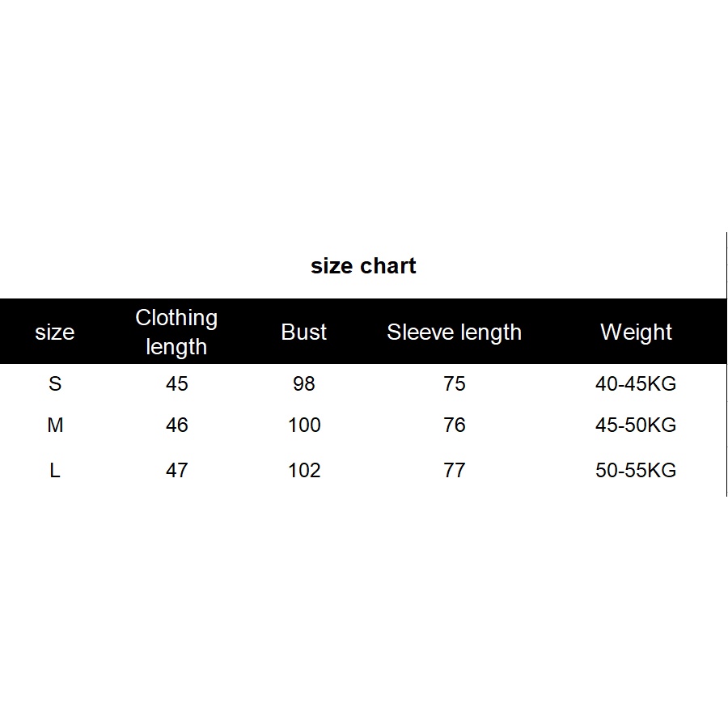Click the "size chart" title text
The width and height of the screenshot is (728, 728).
click(363, 266)
